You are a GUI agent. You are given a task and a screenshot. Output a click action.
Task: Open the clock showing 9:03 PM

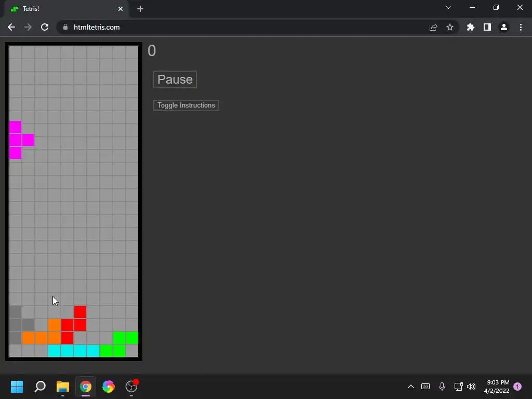(497, 387)
